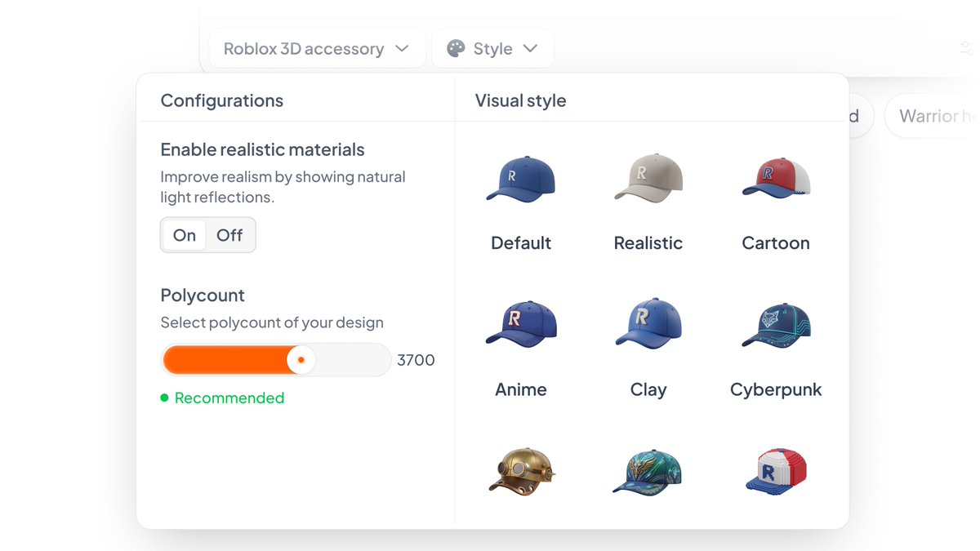Turn On realistic materials

(x=183, y=235)
